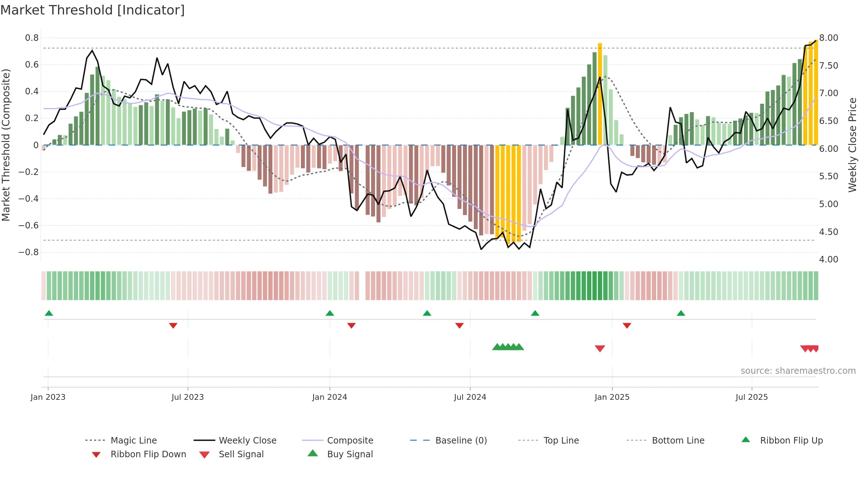868x488 pixels.
Task: Click the ribbon flip down marker just after Jan 2024
Action: point(352,326)
